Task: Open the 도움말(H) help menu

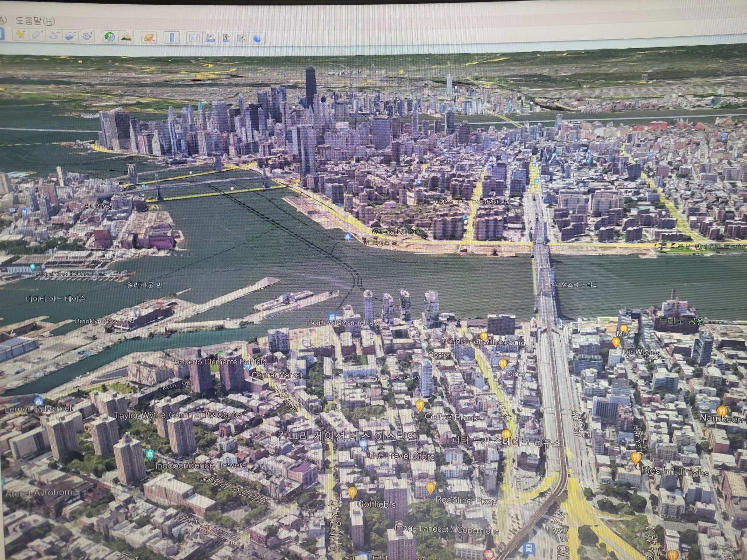Action: 35,21
